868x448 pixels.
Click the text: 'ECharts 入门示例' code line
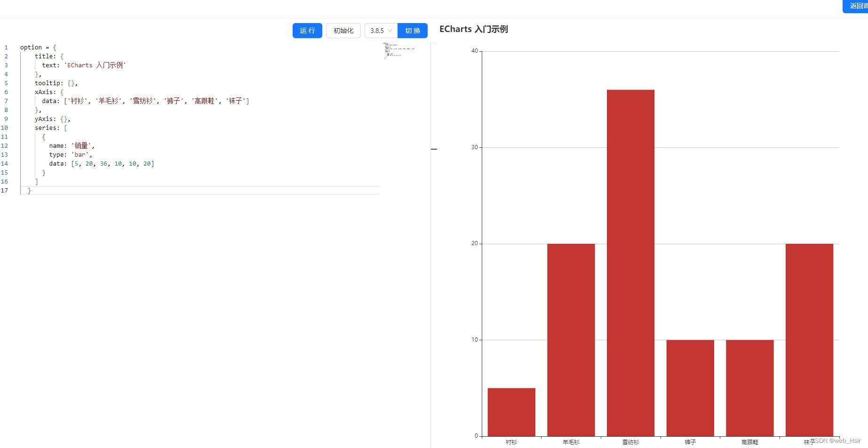(84, 65)
